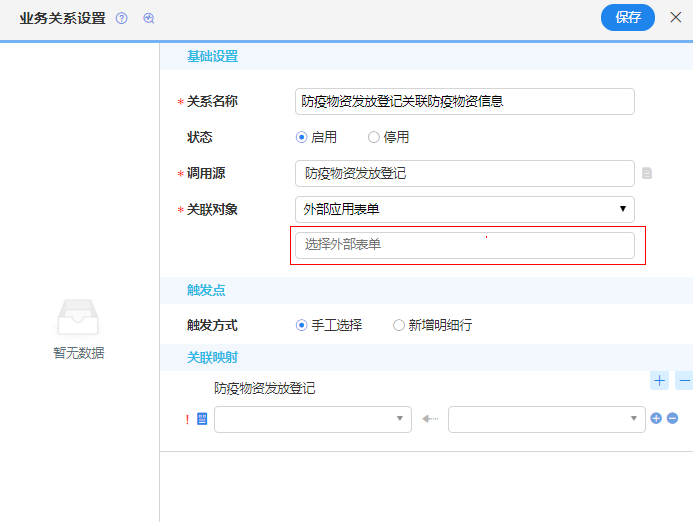Remove mapping row with round minus icon
The image size is (693, 522).
click(x=672, y=418)
